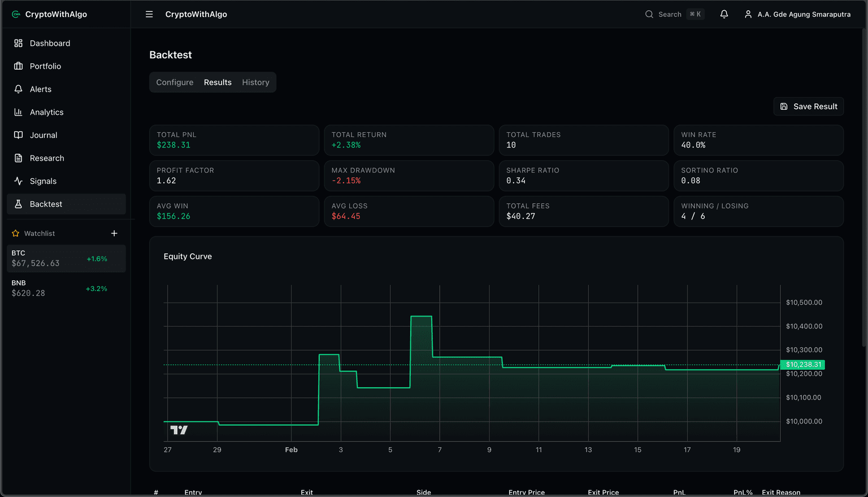Switch to the History tab
The image size is (868, 497).
[x=255, y=82]
